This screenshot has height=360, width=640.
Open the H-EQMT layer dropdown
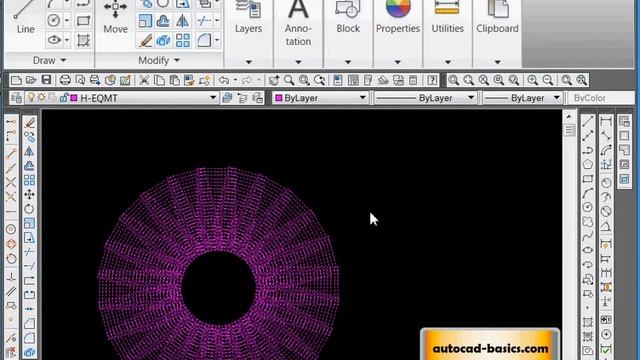point(213,98)
